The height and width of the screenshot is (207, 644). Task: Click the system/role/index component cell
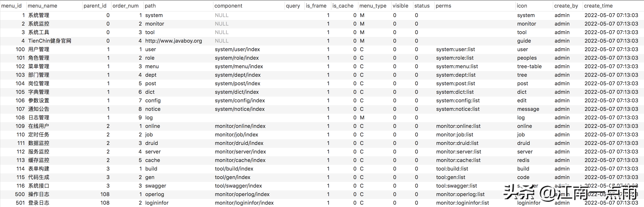tap(237, 58)
